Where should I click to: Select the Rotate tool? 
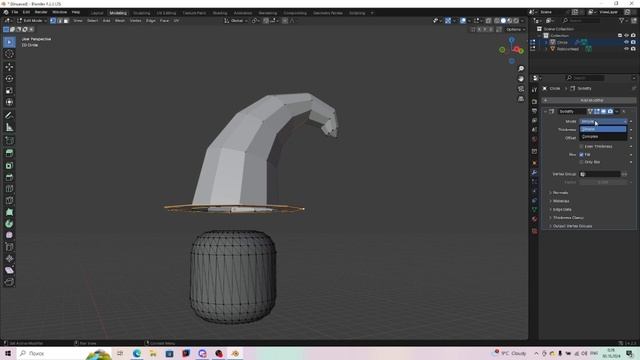9,78
